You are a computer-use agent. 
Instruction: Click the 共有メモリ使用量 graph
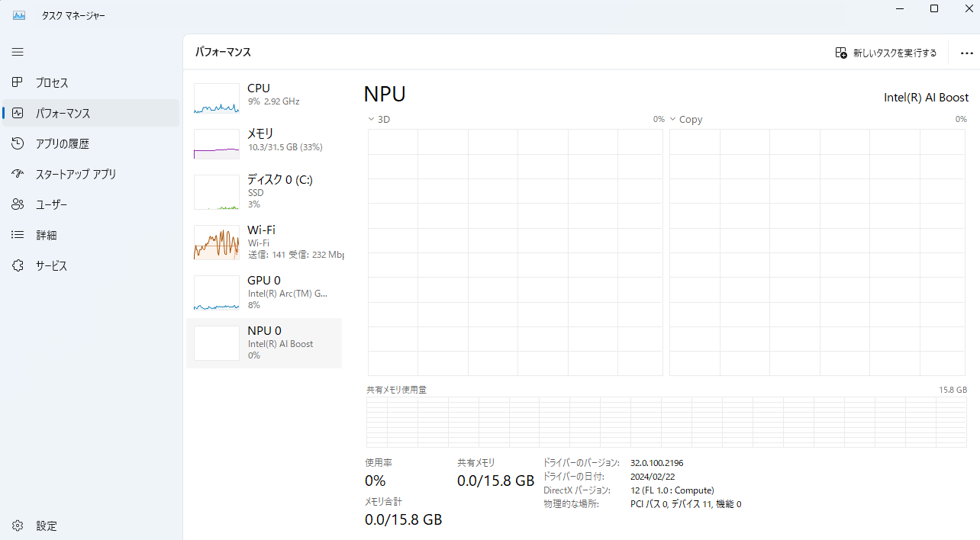[667, 422]
